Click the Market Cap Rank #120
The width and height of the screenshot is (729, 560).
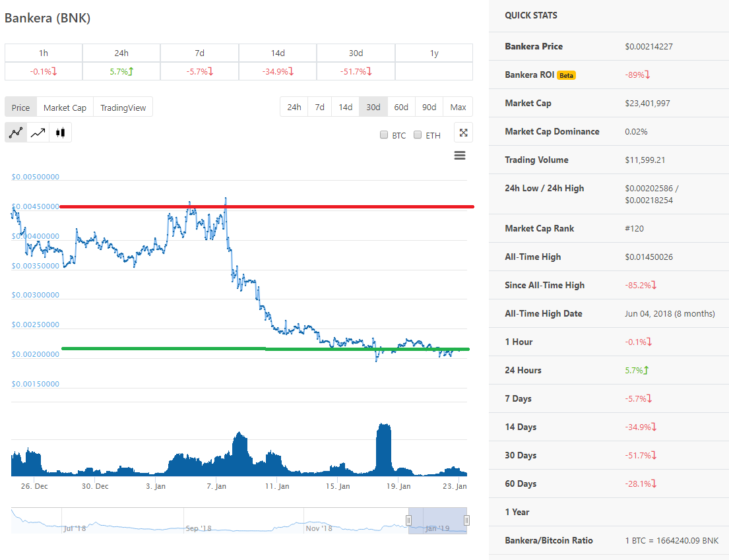tap(634, 229)
